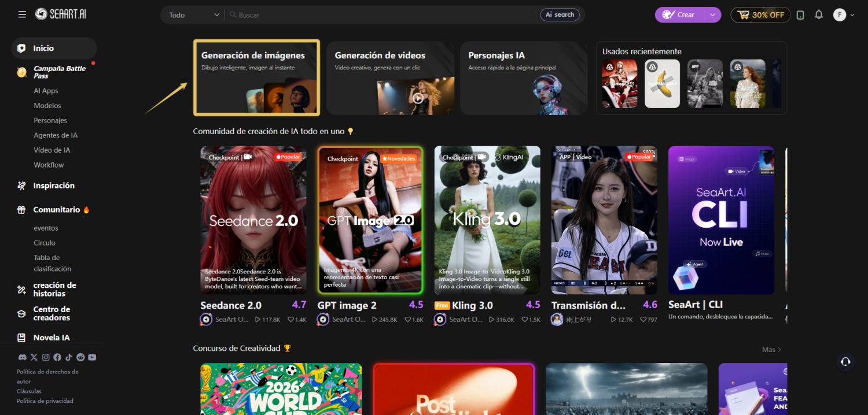This screenshot has height=415, width=868.
Task: Open the Instagram social icon
Action: pos(46,358)
